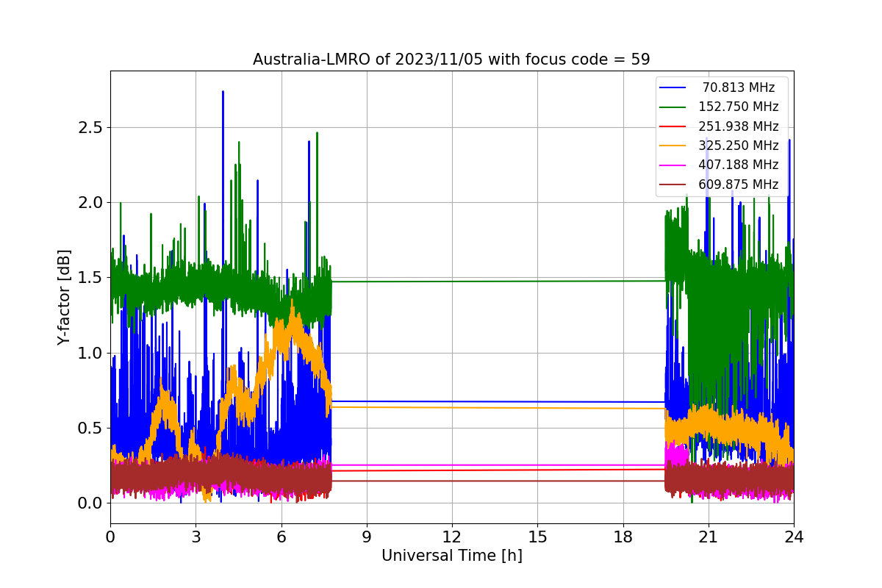
Task: Select the '70.813 MHz' legend label
Action: click(739, 88)
